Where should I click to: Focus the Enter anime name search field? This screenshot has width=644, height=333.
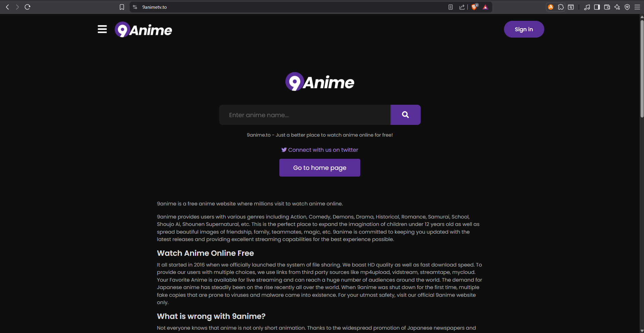pyautogui.click(x=305, y=115)
